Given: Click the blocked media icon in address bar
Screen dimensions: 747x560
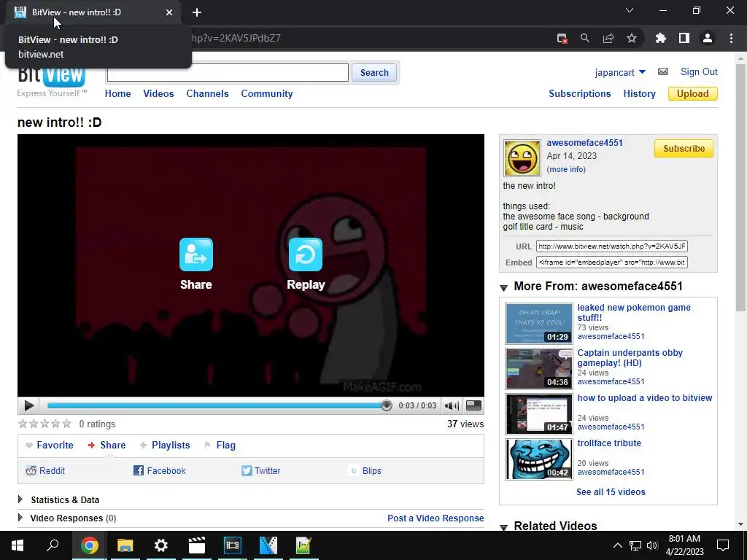Looking at the screenshot, I should click(x=562, y=38).
